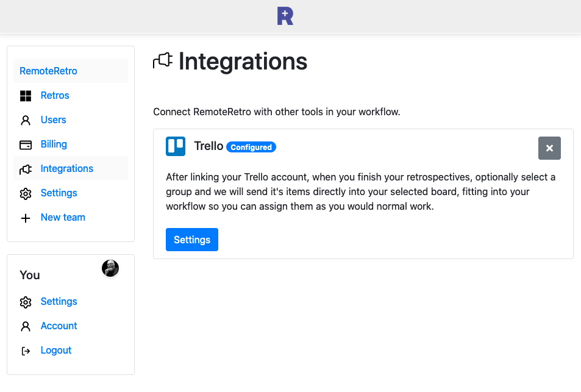
Task: Click the 'Connect RemoteRetro with other tools' text
Action: click(x=277, y=112)
